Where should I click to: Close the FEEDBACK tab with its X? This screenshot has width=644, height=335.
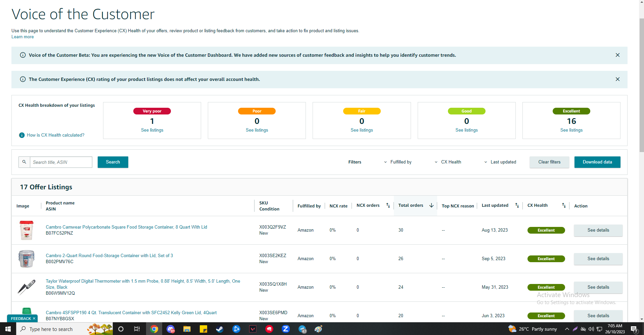[34, 319]
